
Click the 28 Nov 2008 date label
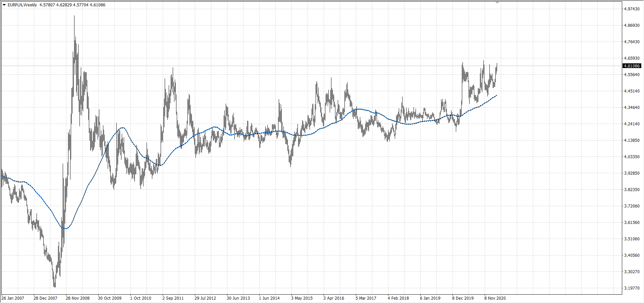coord(77,298)
